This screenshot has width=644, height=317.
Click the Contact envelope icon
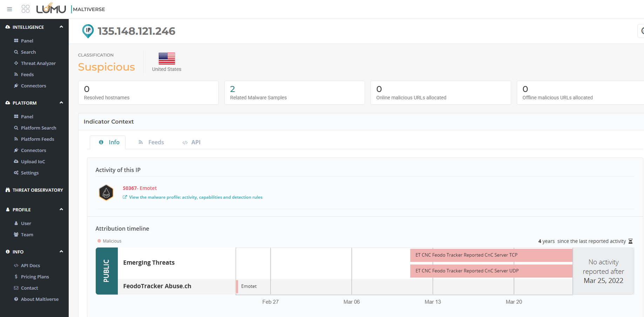[16, 288]
